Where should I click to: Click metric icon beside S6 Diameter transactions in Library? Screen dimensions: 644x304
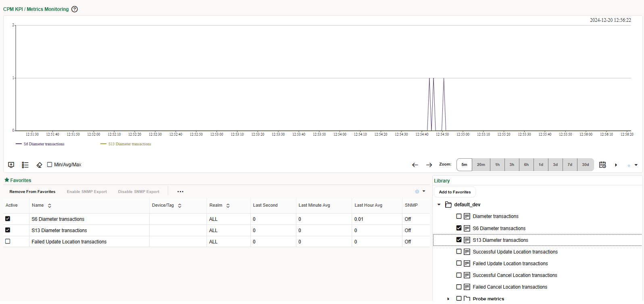(467, 228)
